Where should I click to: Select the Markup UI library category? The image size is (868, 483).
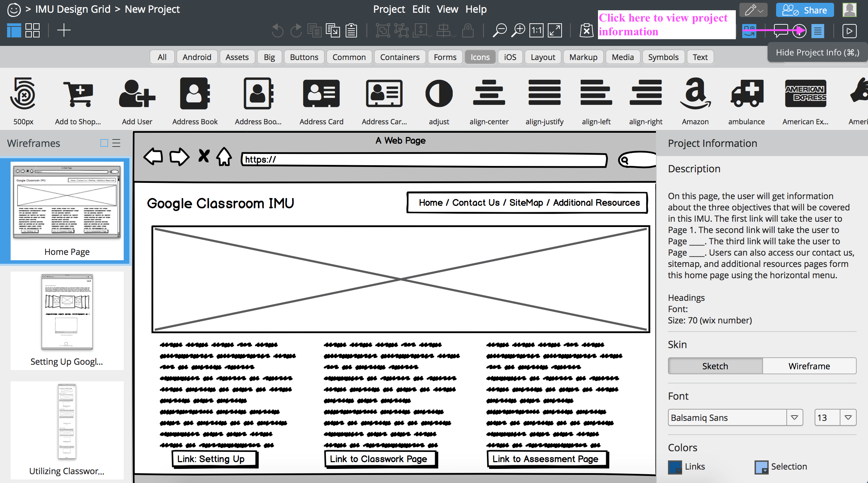(x=583, y=57)
